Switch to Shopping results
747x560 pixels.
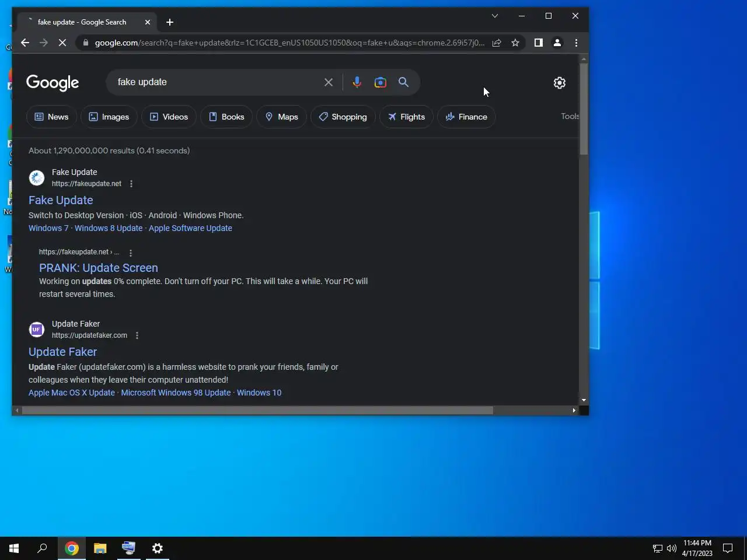343,117
